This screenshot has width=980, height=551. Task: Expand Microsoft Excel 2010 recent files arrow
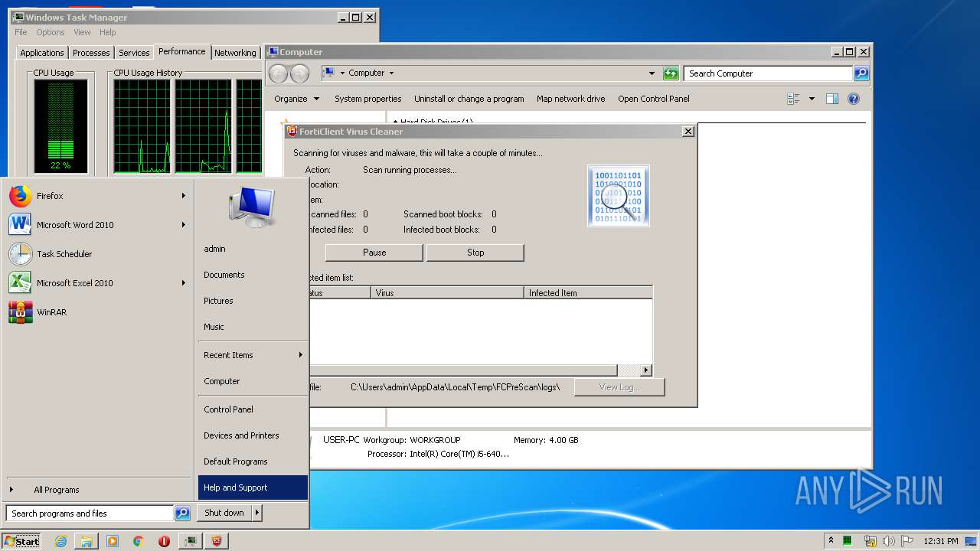[184, 283]
